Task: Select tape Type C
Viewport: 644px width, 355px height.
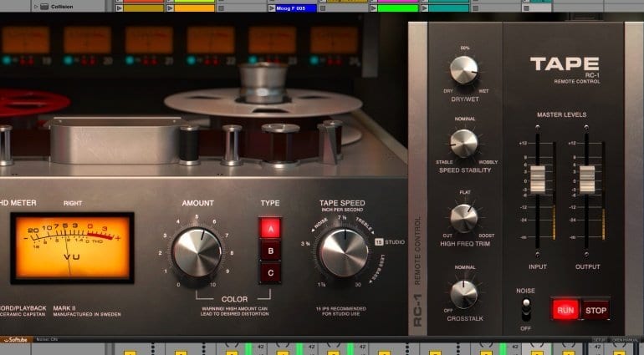Action: click(271, 271)
